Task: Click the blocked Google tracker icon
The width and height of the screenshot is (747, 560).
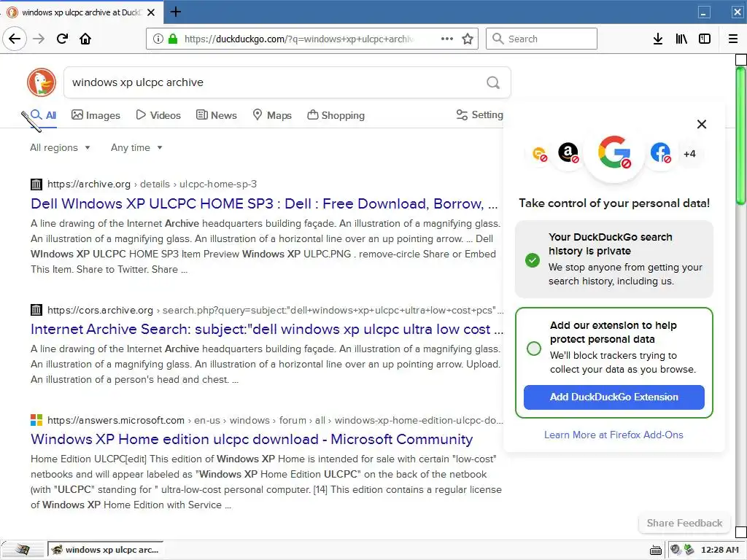Action: click(x=614, y=152)
